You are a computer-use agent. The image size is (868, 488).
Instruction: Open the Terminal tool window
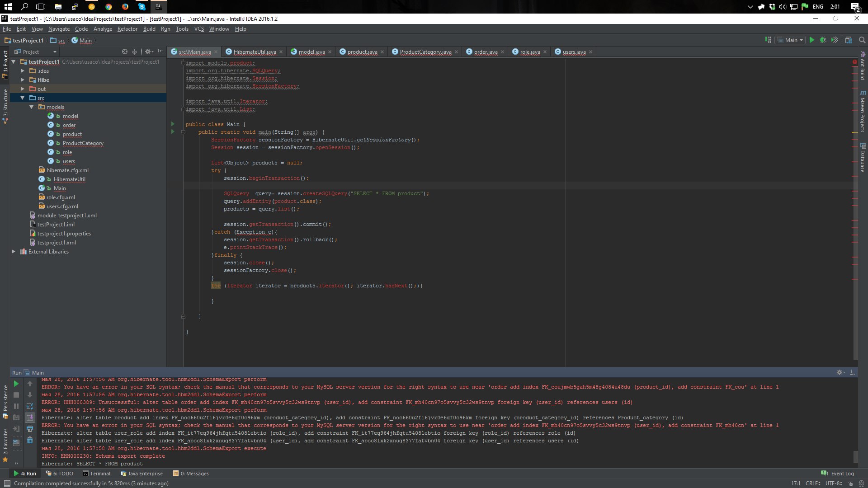96,474
